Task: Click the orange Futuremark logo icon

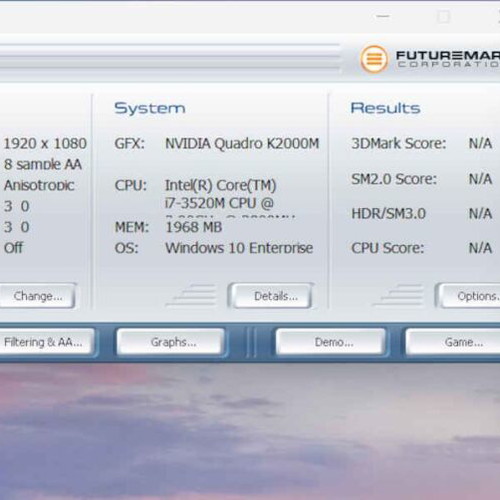Action: [374, 59]
